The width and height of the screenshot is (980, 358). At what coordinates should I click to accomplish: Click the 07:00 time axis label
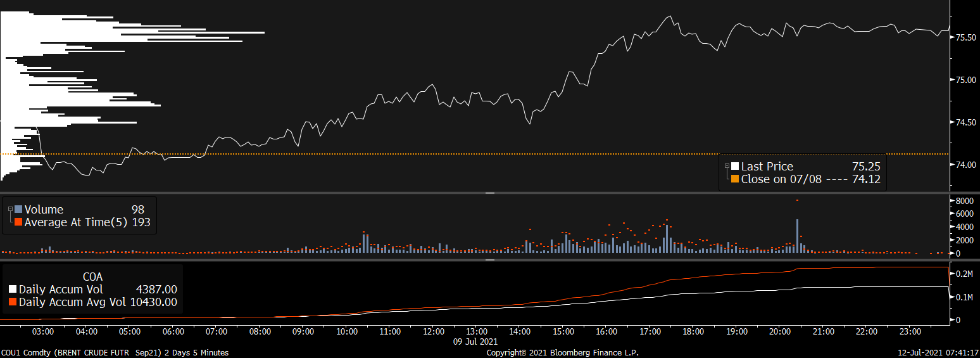[x=217, y=331]
